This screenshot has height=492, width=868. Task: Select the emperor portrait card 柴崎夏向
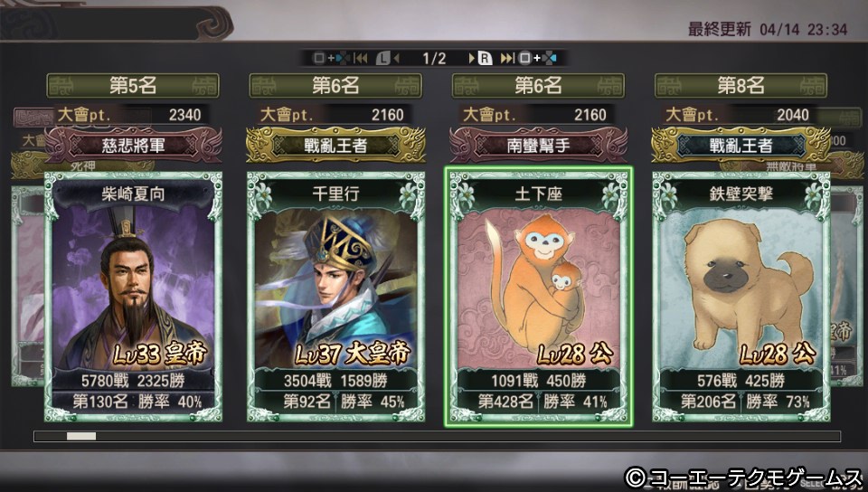click(133, 297)
